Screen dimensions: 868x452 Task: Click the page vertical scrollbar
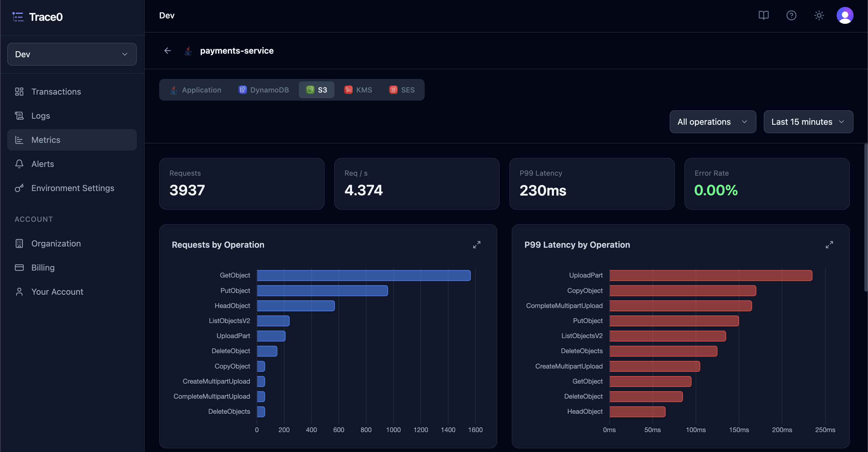pyautogui.click(x=866, y=217)
